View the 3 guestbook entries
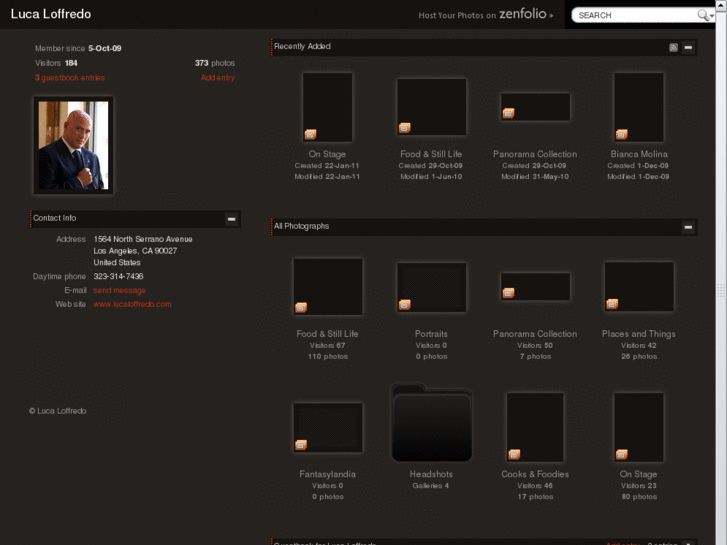The height and width of the screenshot is (545, 727). point(70,77)
